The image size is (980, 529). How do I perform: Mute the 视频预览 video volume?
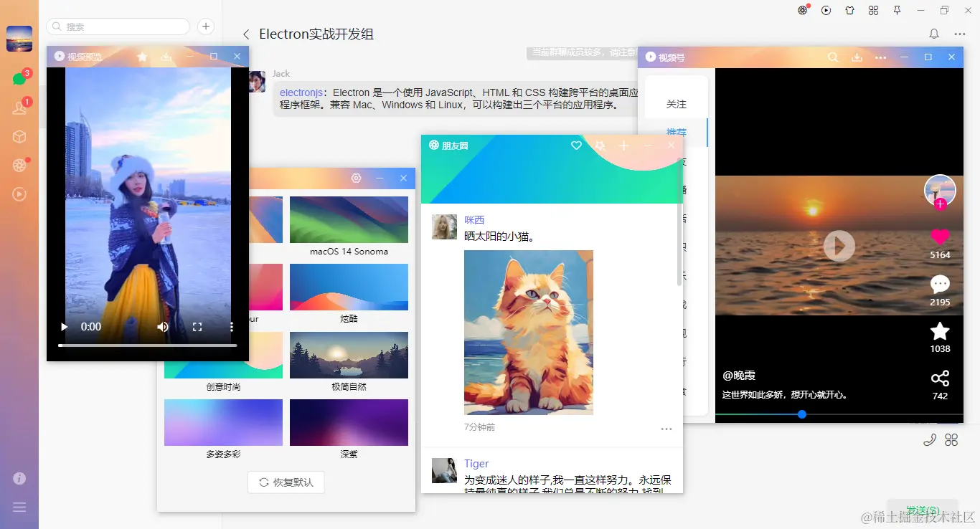[x=163, y=327]
